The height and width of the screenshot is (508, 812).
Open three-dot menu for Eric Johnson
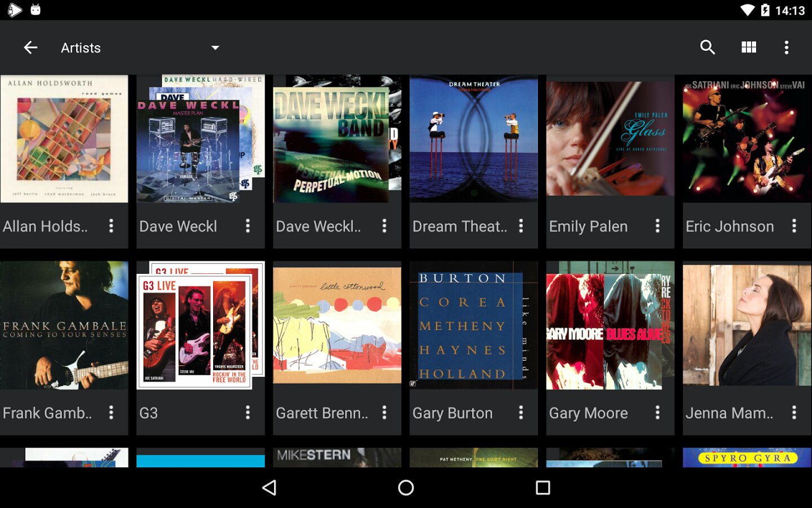point(794,226)
